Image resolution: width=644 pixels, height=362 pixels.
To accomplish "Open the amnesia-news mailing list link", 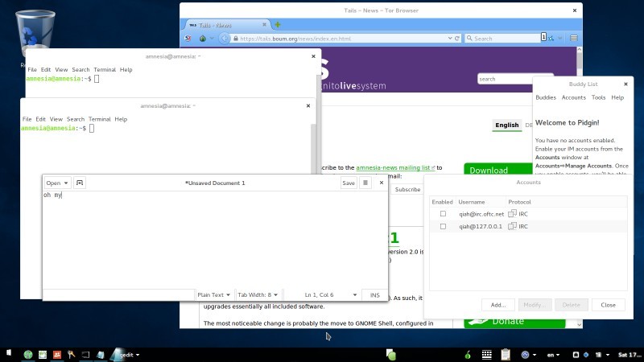I will (x=393, y=167).
